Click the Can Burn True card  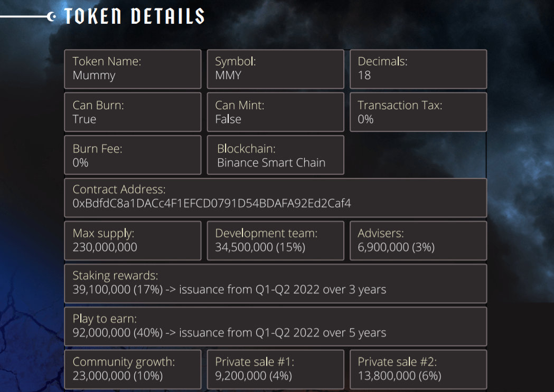(x=133, y=112)
